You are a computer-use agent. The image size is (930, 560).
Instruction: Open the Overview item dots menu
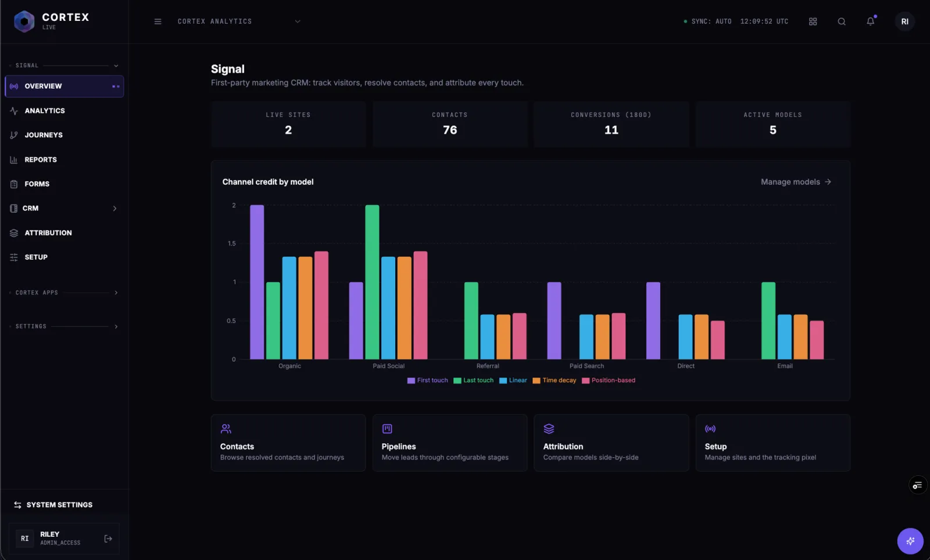[116, 87]
